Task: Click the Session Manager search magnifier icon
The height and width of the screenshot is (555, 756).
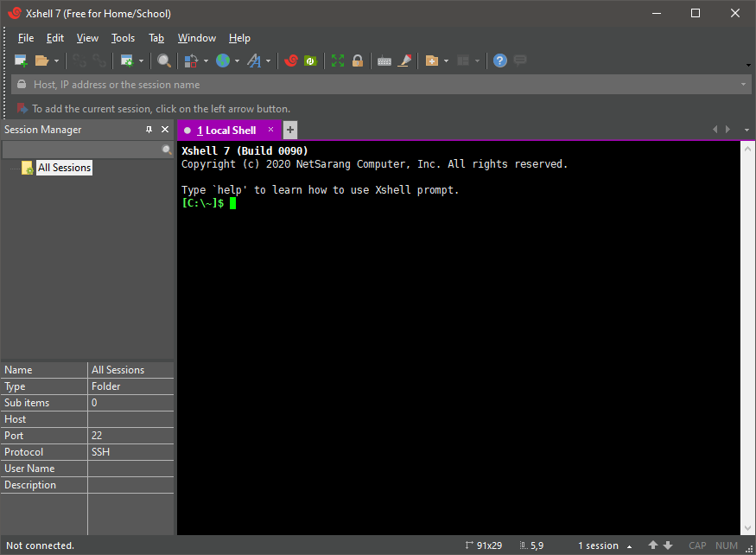Action: click(167, 150)
